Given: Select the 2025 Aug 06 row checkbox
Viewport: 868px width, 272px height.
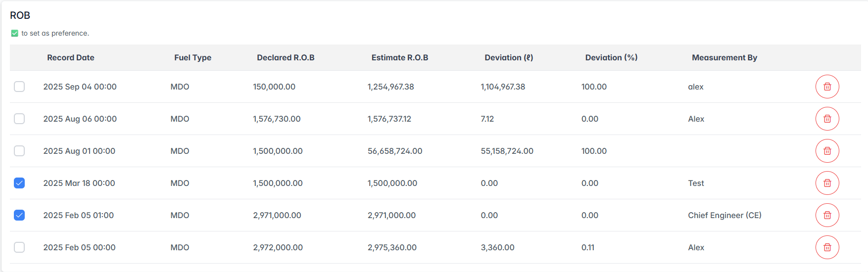Looking at the screenshot, I should [19, 119].
